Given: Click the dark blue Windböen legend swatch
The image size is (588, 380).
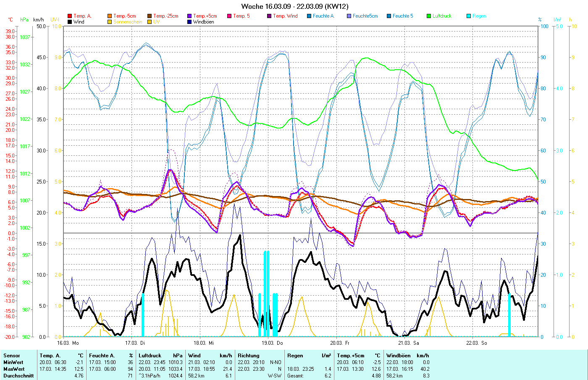Looking at the screenshot, I should [189, 22].
